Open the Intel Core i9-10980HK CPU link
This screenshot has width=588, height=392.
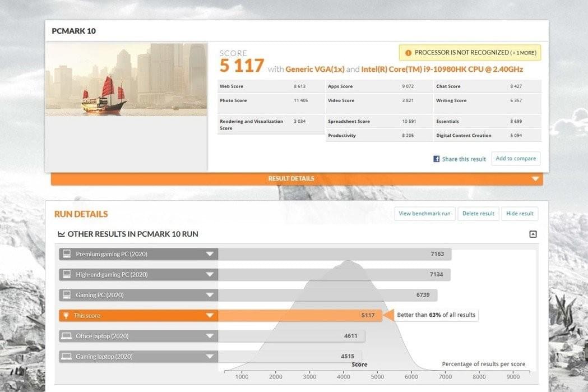pos(442,69)
